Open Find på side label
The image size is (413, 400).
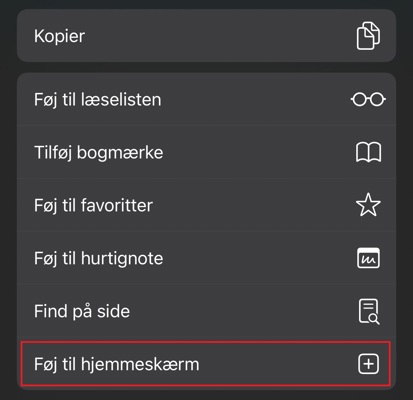tap(82, 311)
